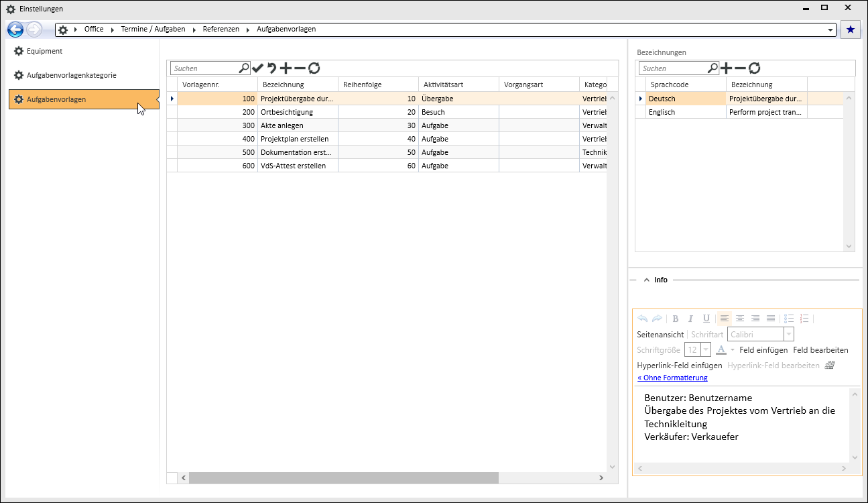
Task: Click the forward navigation arrow
Action: 34,30
